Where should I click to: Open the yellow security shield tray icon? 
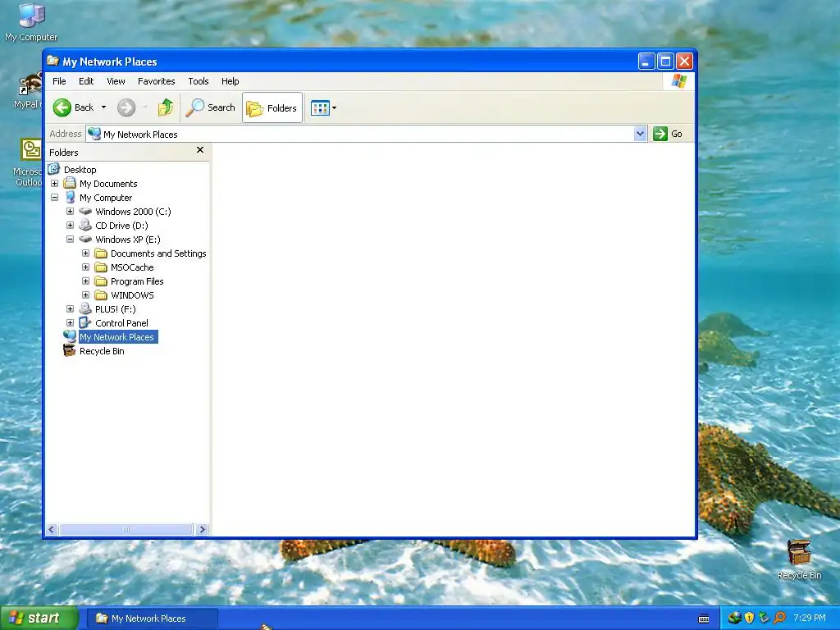click(x=749, y=618)
